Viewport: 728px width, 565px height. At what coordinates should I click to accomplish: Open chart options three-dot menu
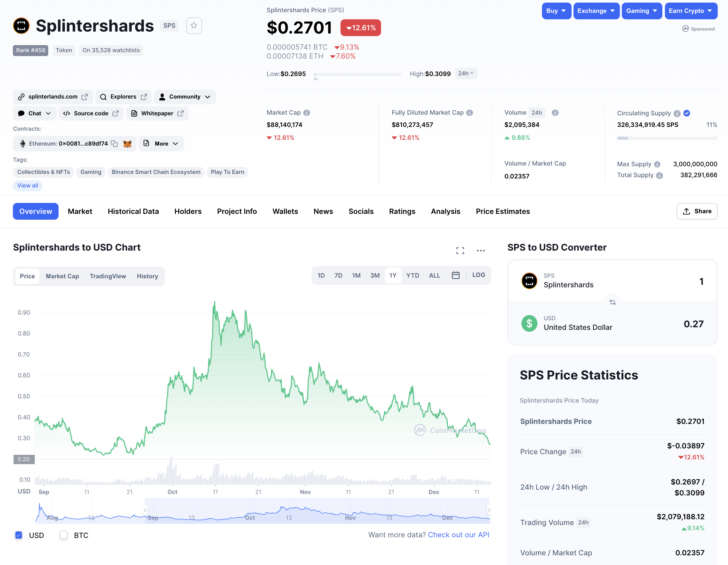pyautogui.click(x=480, y=251)
